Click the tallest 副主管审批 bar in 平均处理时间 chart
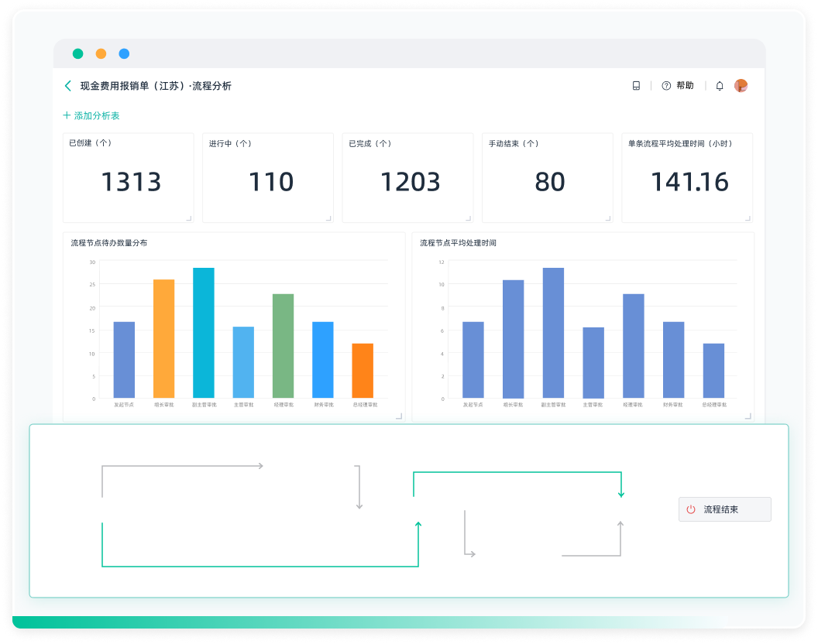This screenshot has height=644, width=818. [553, 333]
